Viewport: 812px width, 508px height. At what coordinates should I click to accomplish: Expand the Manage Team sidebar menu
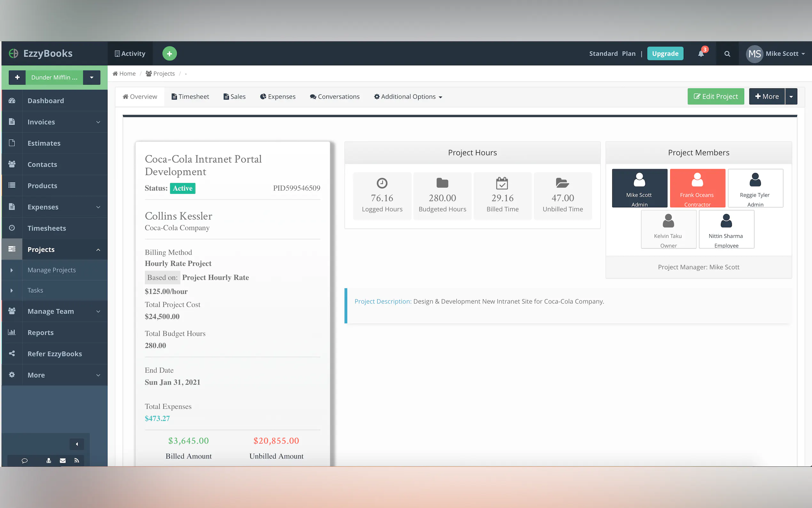[98, 312]
